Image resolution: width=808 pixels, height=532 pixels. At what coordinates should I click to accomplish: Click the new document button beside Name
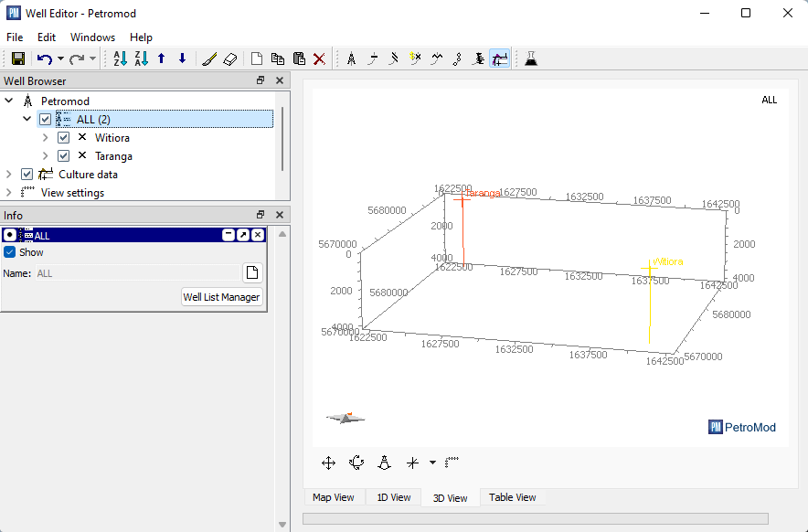pos(252,272)
